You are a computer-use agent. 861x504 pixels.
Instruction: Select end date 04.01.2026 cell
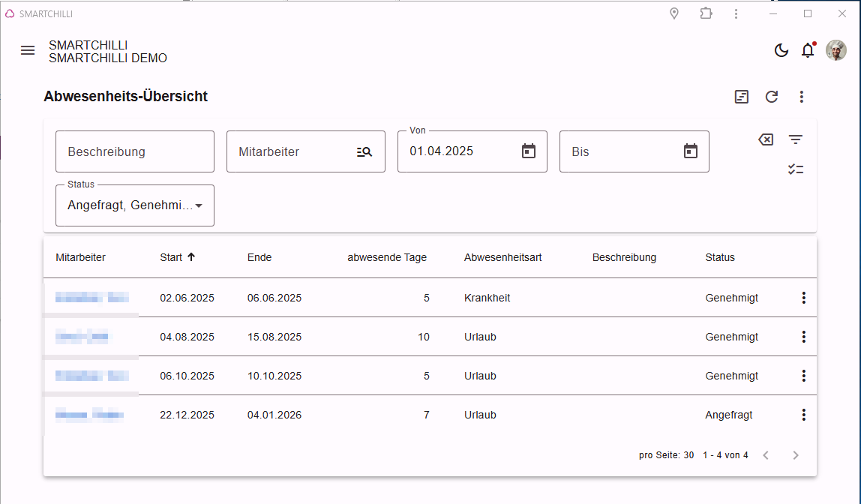tap(274, 415)
